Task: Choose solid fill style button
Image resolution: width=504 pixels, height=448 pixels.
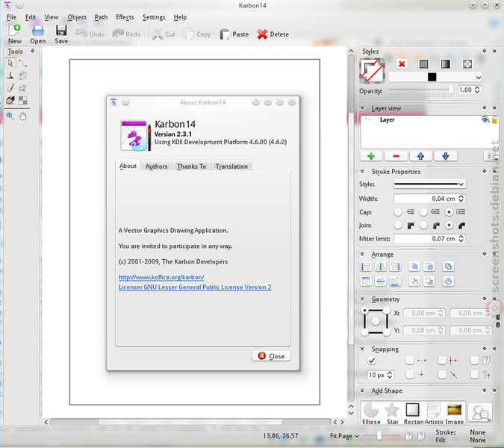Action: [x=423, y=64]
